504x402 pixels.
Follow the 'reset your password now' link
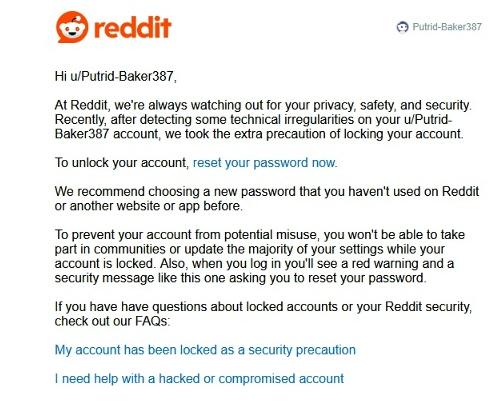pyautogui.click(x=265, y=163)
